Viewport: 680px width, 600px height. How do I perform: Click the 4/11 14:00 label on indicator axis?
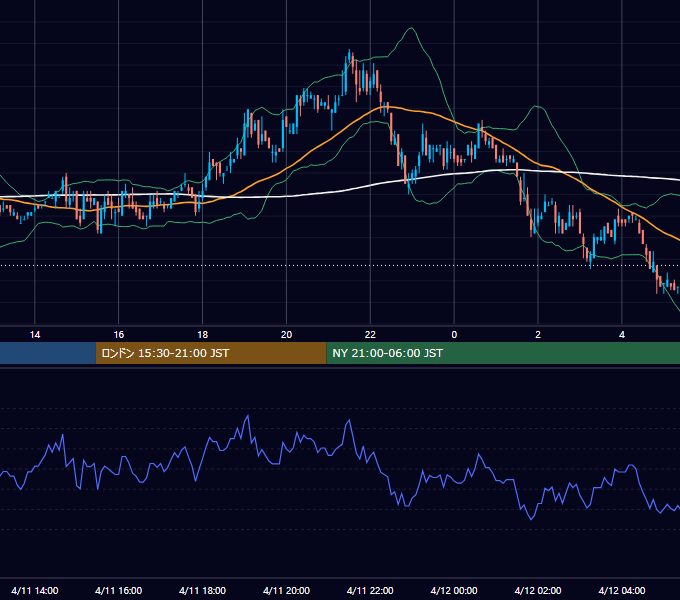[35, 590]
